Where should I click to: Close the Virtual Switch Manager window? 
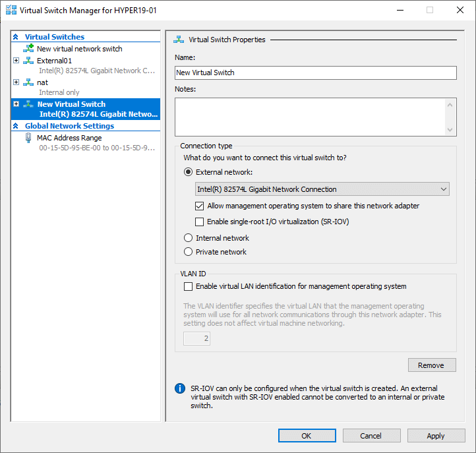click(460, 10)
